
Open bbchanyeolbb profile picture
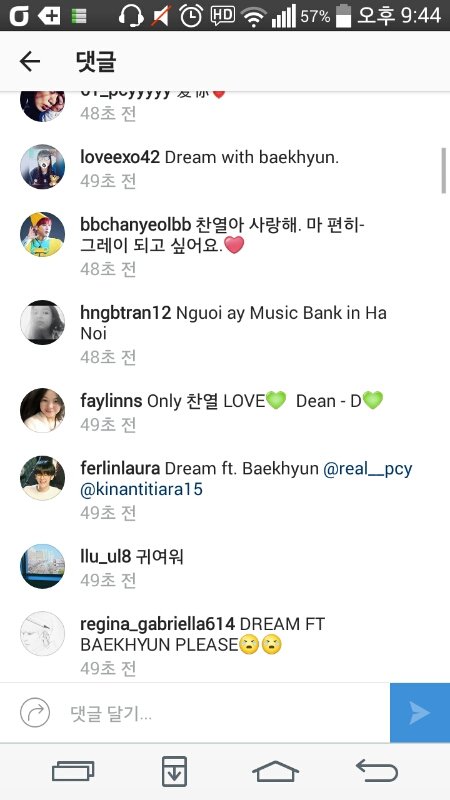[x=42, y=234]
